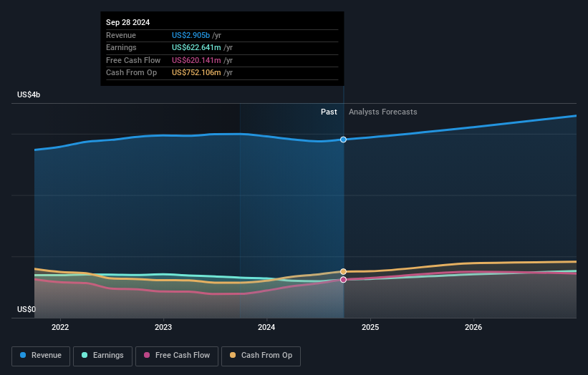Click the US$4b y-axis label

(x=29, y=94)
